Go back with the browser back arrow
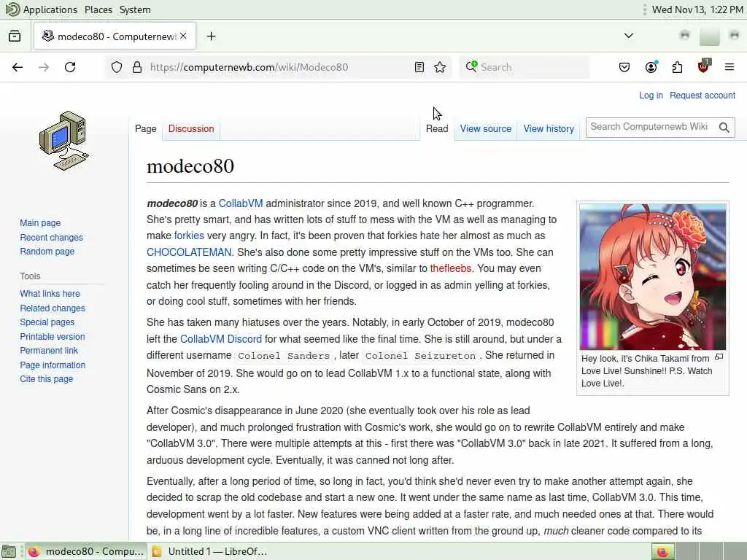Screen dimensions: 747x560 click(18, 67)
